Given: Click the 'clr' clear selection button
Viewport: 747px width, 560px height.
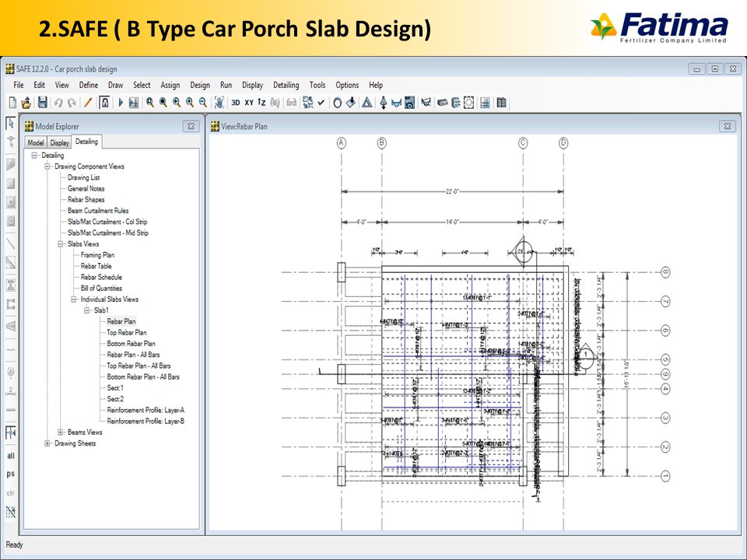Looking at the screenshot, I should click(x=10, y=493).
